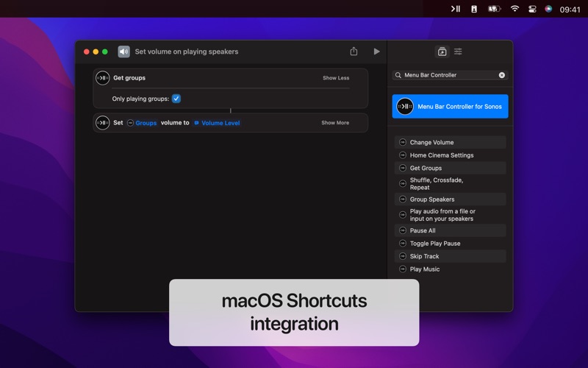The image size is (588, 368).
Task: Add the Change Volume action
Action: pos(450,142)
